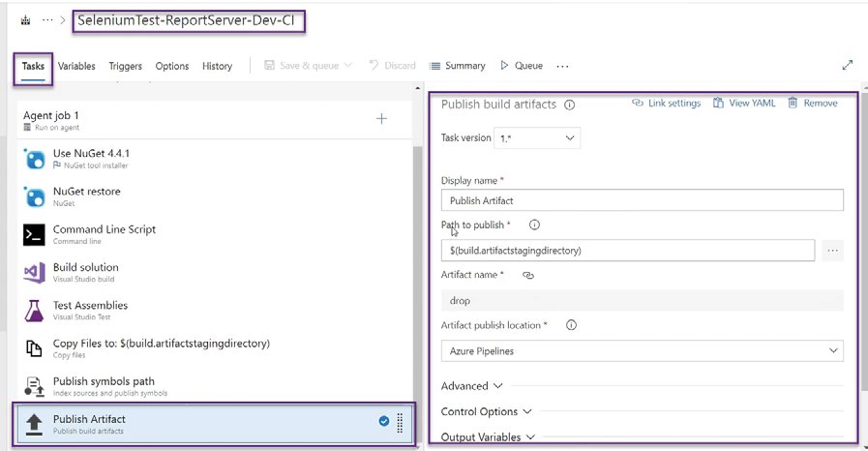This screenshot has width=868, height=451.
Task: Open the Task version dropdown
Action: [x=537, y=138]
